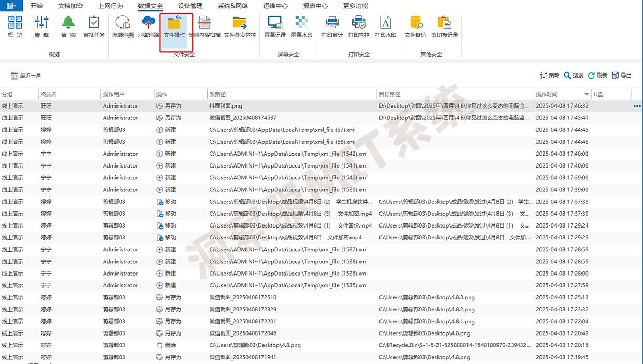Select row with 微信截图_20250408171941
Viewport: 643px width, 364px height.
pos(321,357)
